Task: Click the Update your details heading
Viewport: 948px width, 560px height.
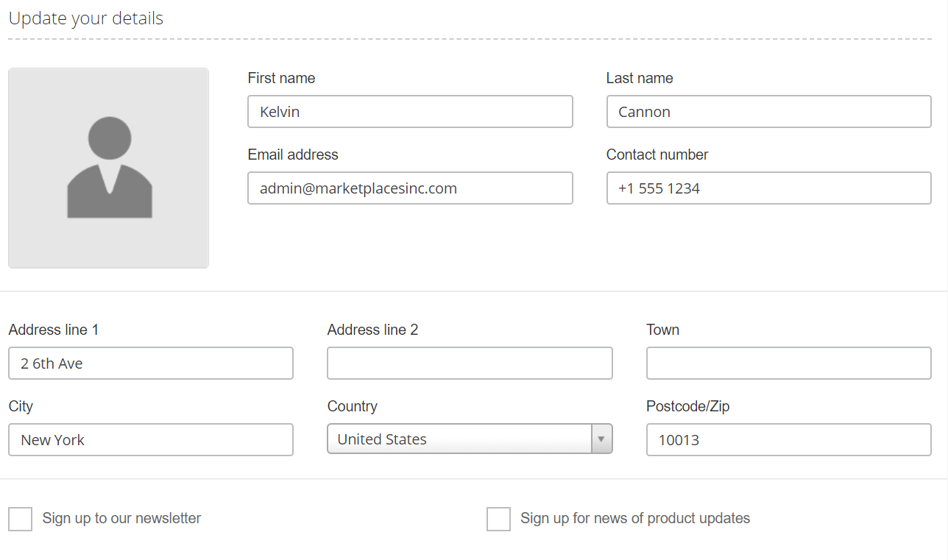Action: [x=86, y=18]
